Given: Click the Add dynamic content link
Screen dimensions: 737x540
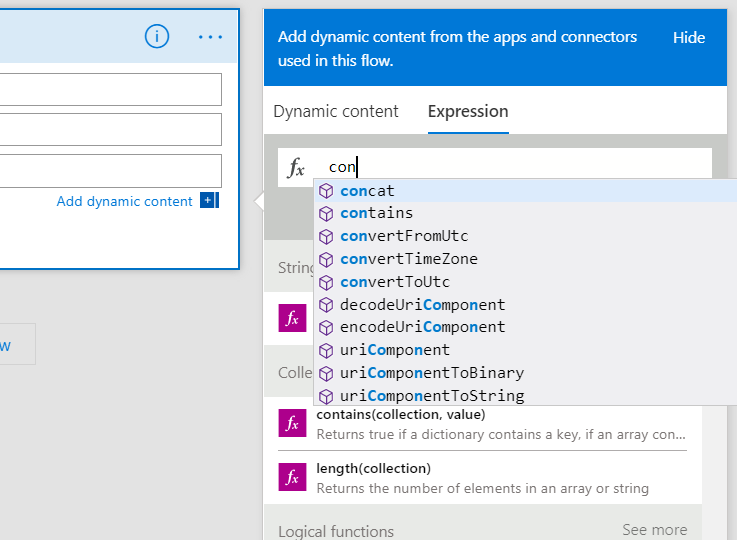Looking at the screenshot, I should (124, 201).
